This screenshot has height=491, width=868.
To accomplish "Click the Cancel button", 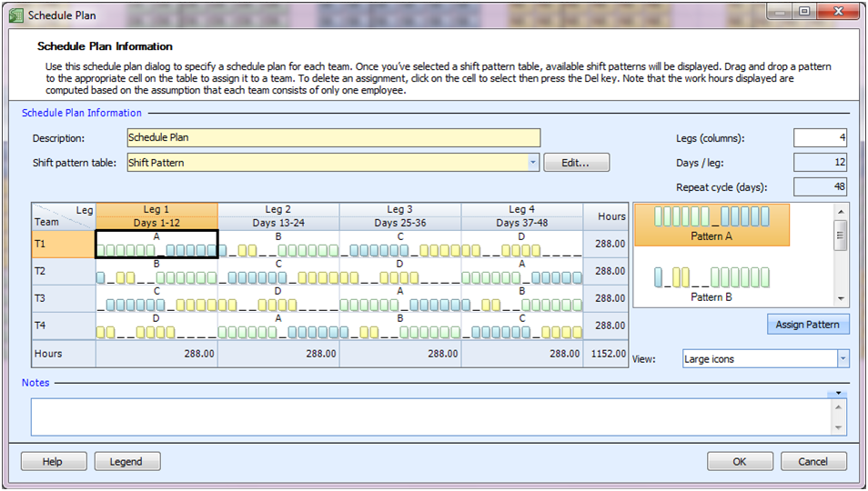I will [813, 462].
